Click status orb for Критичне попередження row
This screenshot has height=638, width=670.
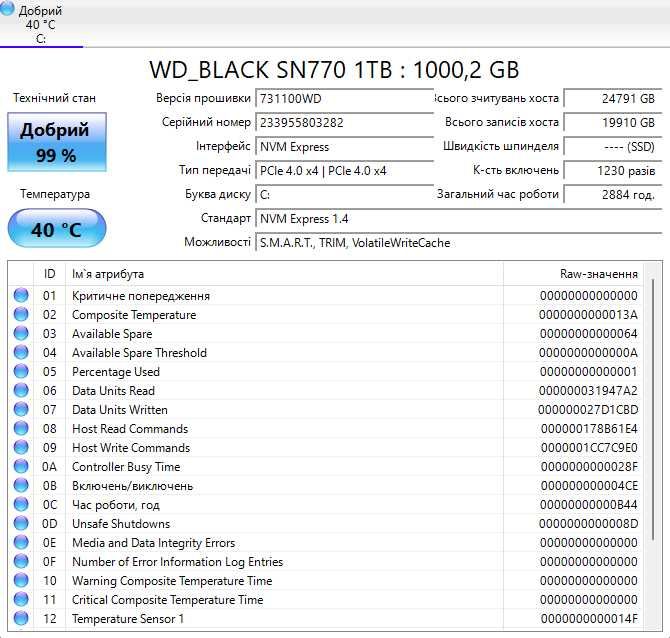pyautogui.click(x=21, y=295)
